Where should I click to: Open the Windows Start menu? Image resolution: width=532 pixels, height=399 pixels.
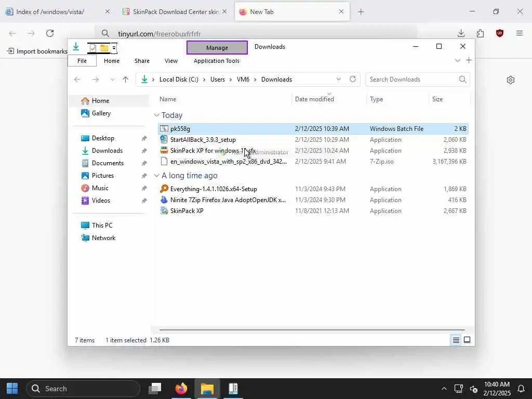pos(12,389)
